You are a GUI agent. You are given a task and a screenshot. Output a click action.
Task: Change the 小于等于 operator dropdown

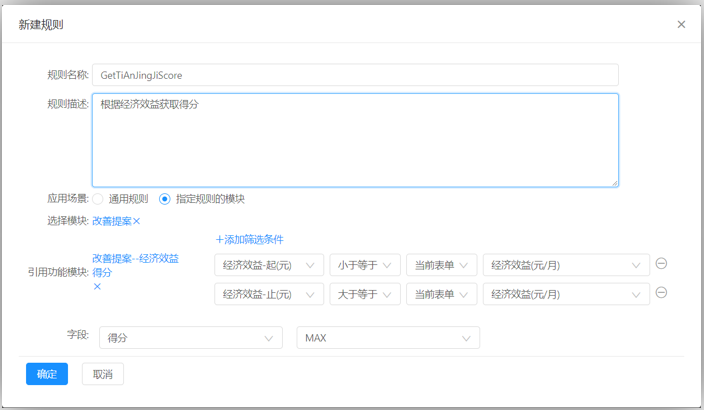[x=365, y=265]
